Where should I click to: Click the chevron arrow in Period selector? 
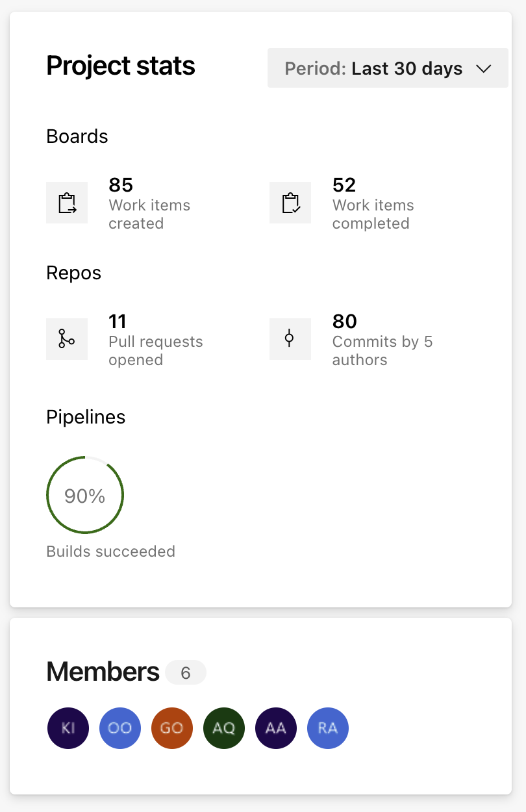coord(483,69)
